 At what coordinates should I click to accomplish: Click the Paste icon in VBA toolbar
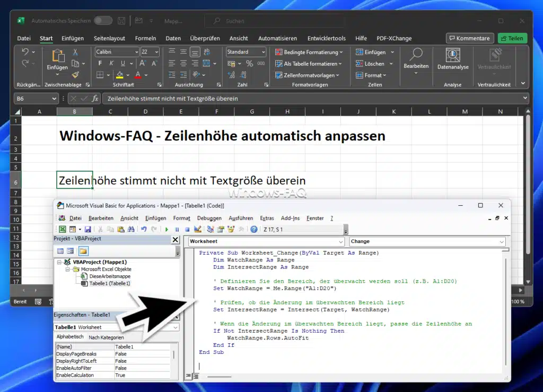coord(120,229)
